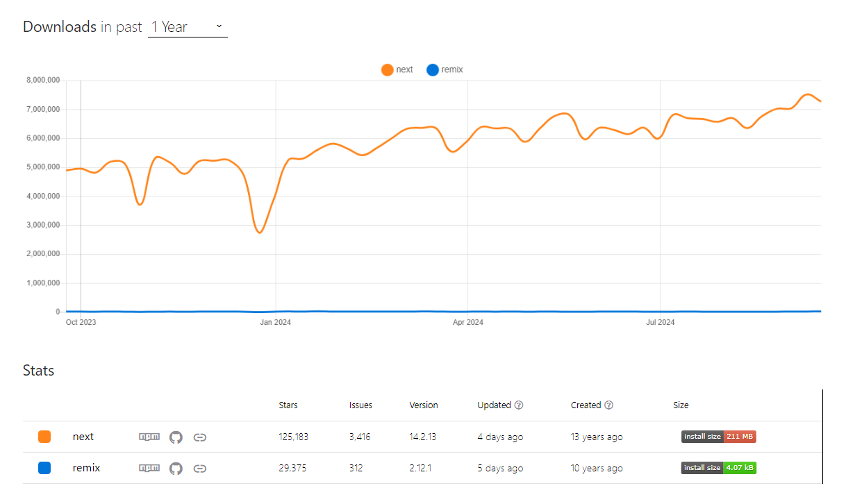
Task: Click the Oct 2023 x-axis label
Action: pos(81,322)
